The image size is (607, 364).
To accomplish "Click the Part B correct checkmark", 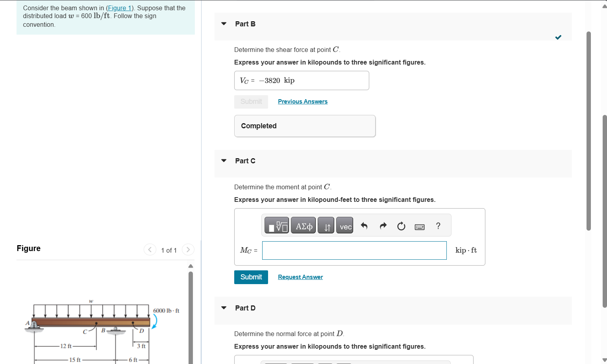I will (558, 37).
